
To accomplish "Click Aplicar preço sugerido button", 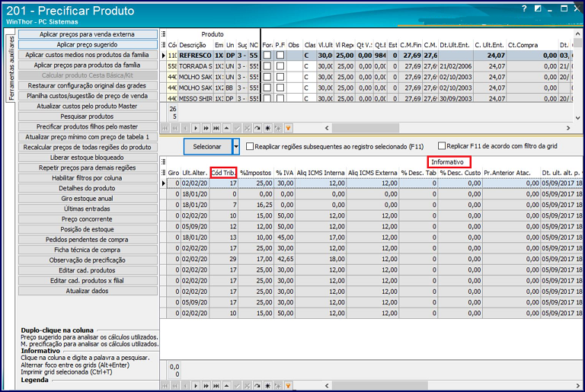I will coord(88,44).
